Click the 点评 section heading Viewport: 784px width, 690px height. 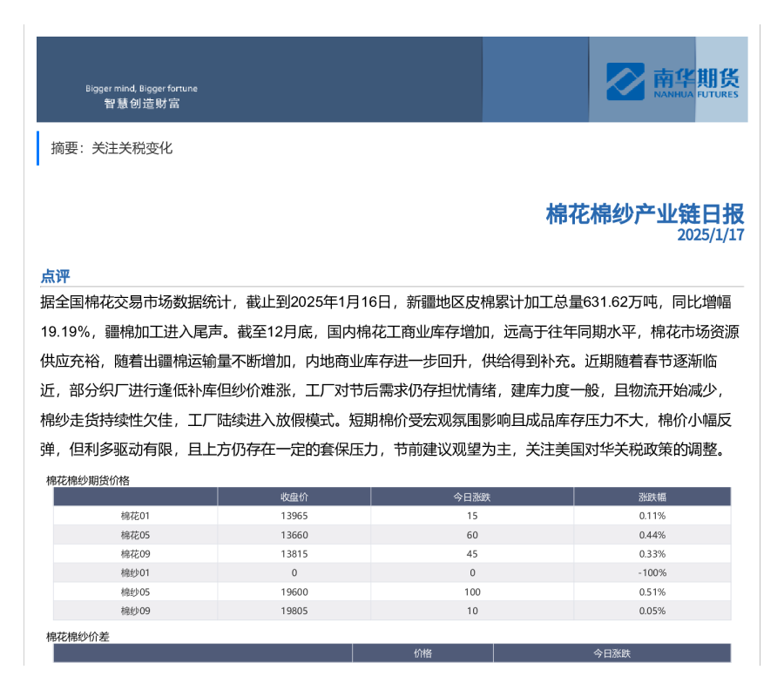click(55, 276)
